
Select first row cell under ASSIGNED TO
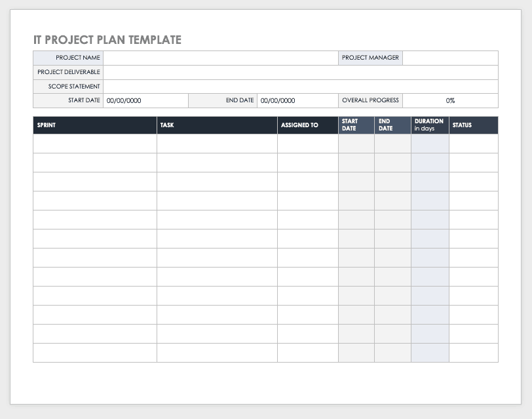pos(307,144)
